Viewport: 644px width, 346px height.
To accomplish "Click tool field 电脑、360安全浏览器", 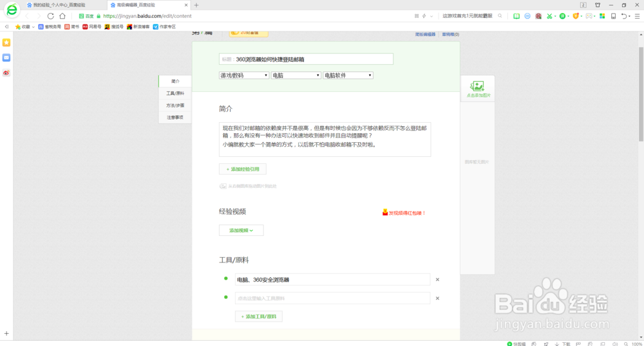I will (332, 280).
